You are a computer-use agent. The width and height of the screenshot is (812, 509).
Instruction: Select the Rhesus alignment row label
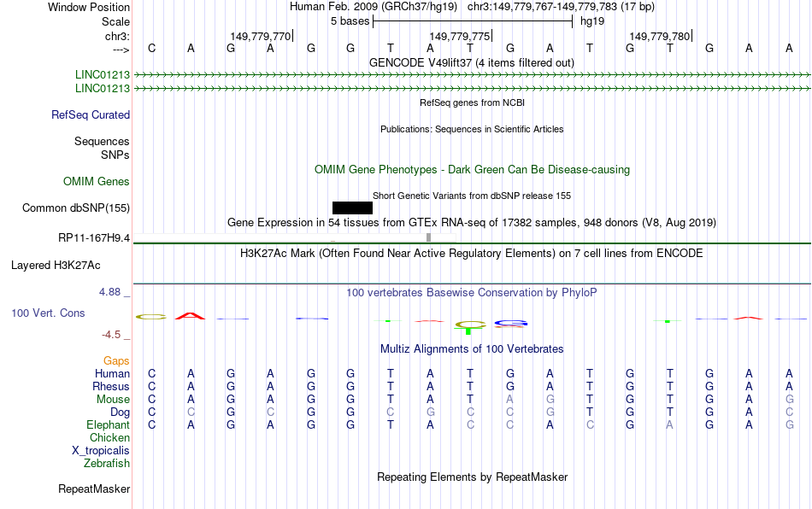pos(111,386)
